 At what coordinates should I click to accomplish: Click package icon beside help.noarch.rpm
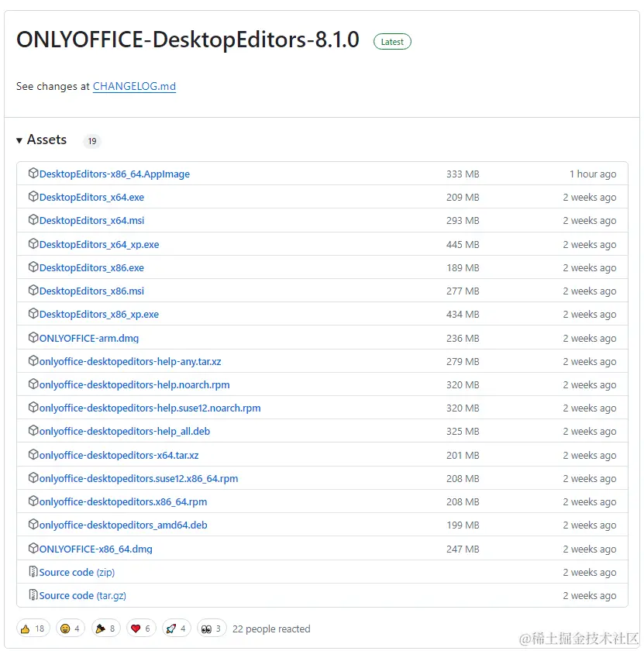pyautogui.click(x=33, y=384)
